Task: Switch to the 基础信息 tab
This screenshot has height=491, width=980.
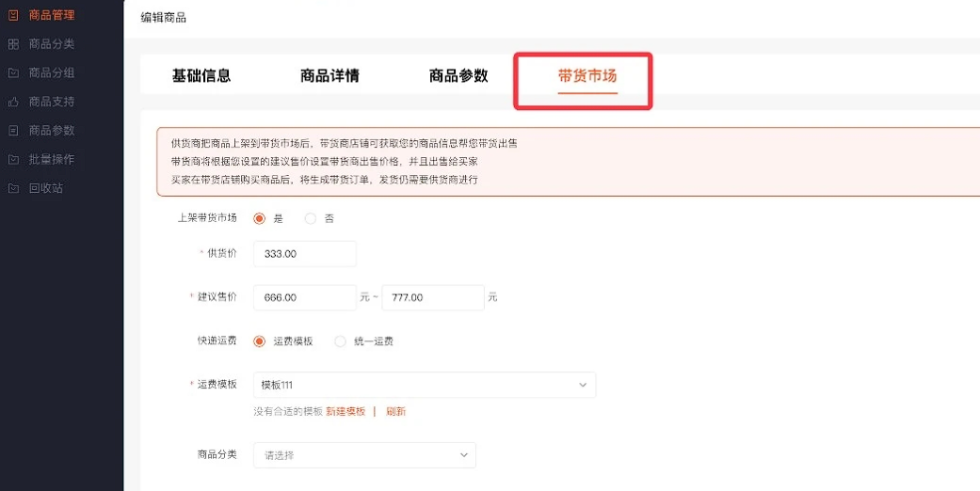Action: click(201, 76)
